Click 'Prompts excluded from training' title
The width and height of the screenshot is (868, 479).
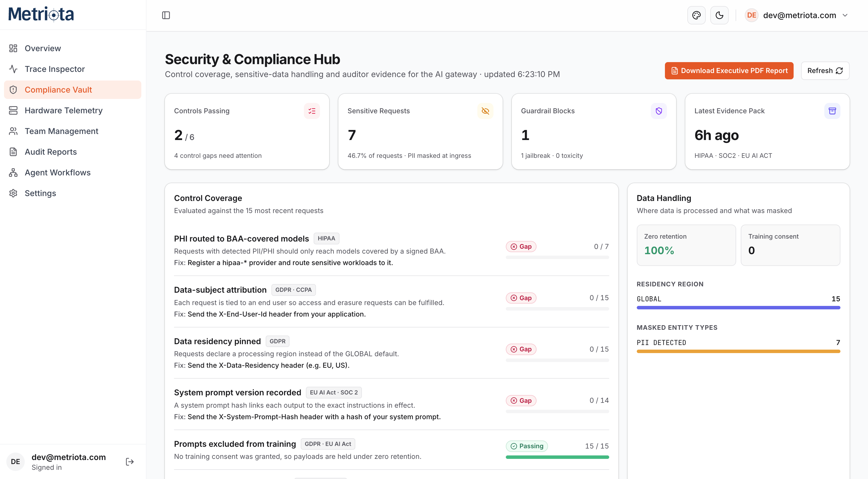[x=235, y=444]
